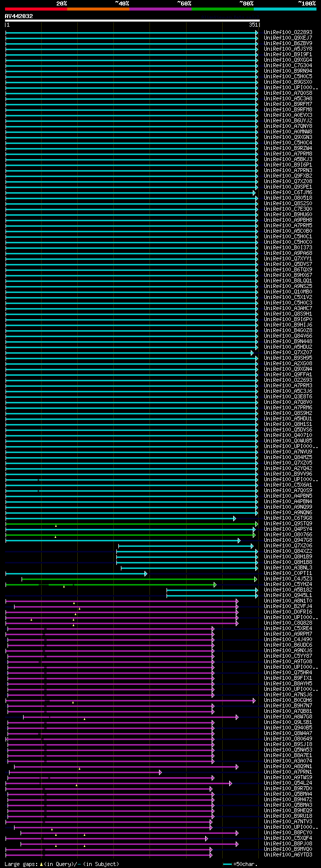Select hit UniRef100_B0I373
Viewport: 321px width, 868px height.
(x=288, y=248)
